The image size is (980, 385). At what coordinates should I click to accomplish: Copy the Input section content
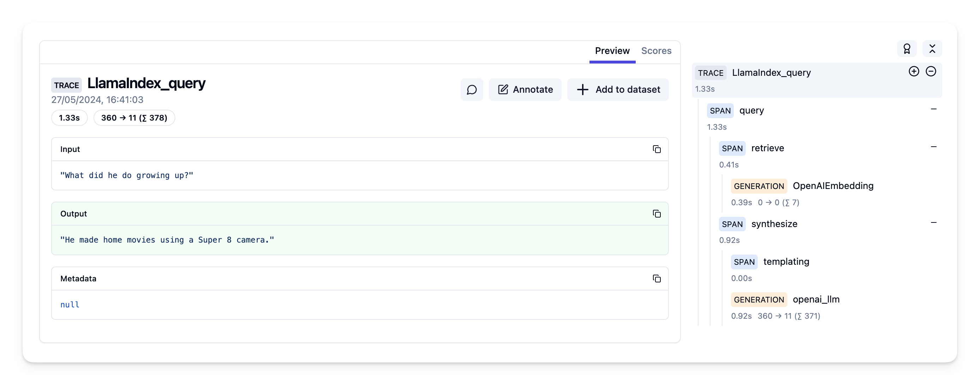(658, 149)
